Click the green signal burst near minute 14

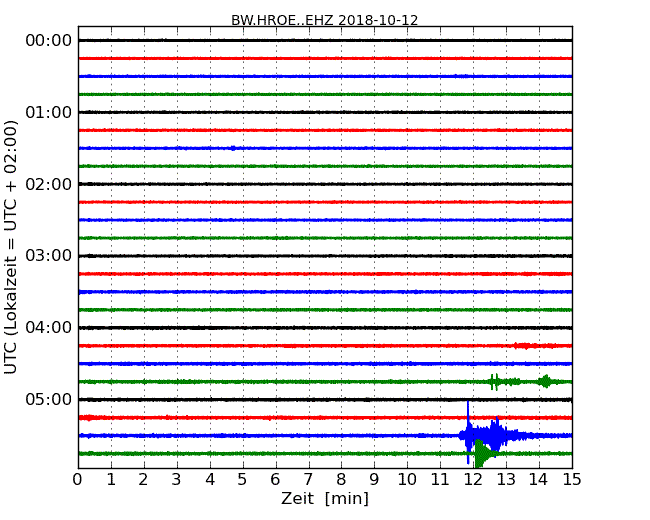tap(546, 381)
